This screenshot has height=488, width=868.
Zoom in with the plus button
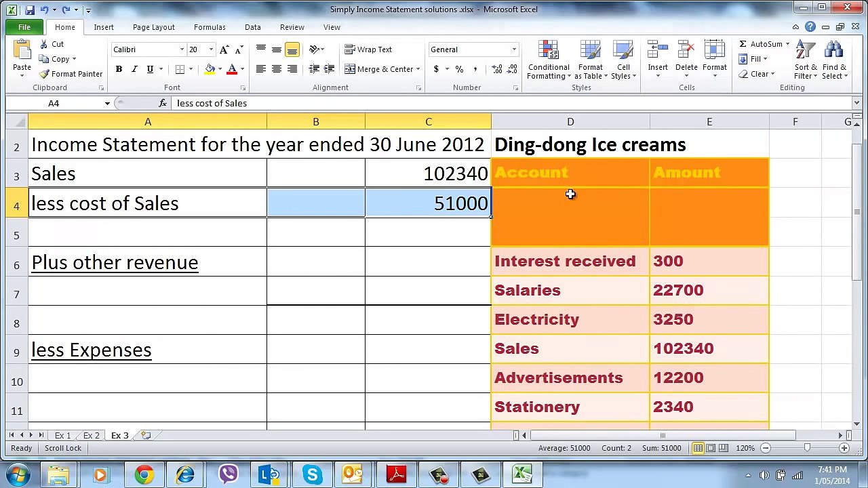(x=844, y=448)
